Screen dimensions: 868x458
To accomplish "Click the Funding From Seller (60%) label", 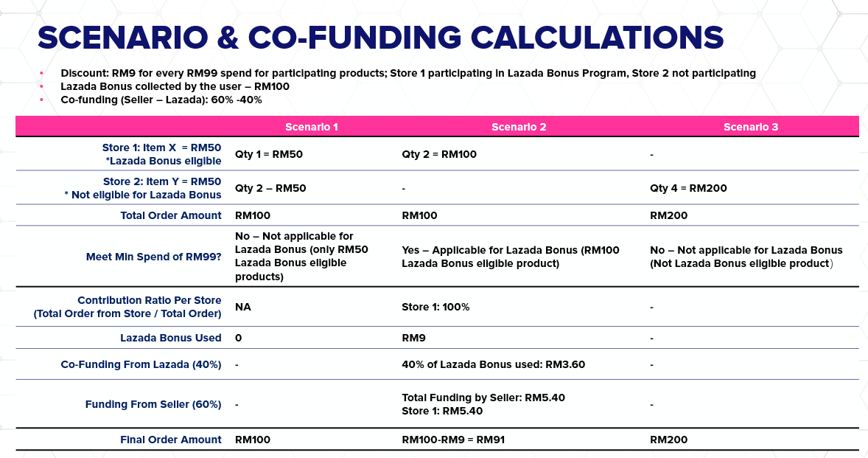I will tap(153, 404).
